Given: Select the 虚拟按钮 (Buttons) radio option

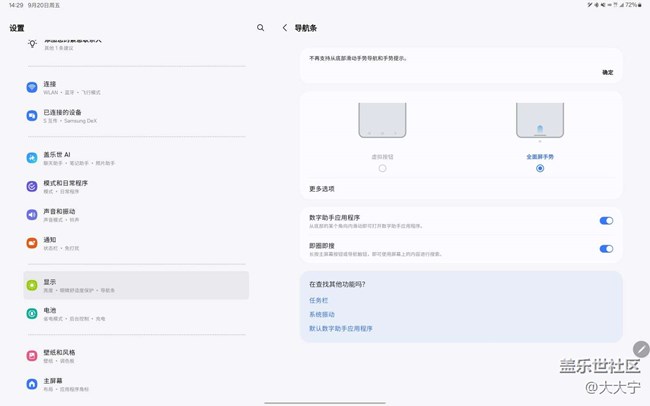Looking at the screenshot, I should (x=382, y=168).
